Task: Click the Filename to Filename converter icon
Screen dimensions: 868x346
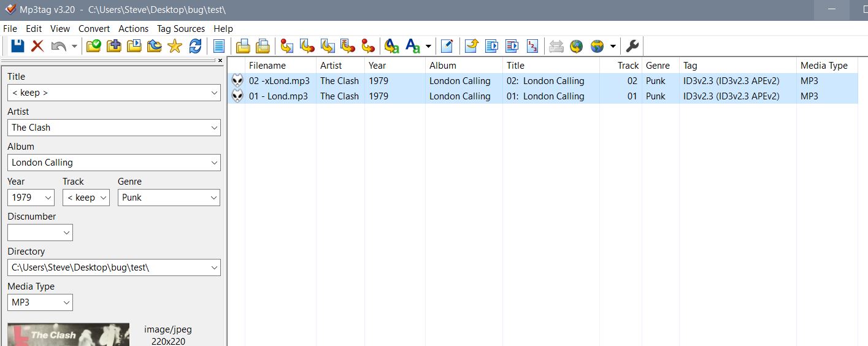Action: (x=328, y=46)
